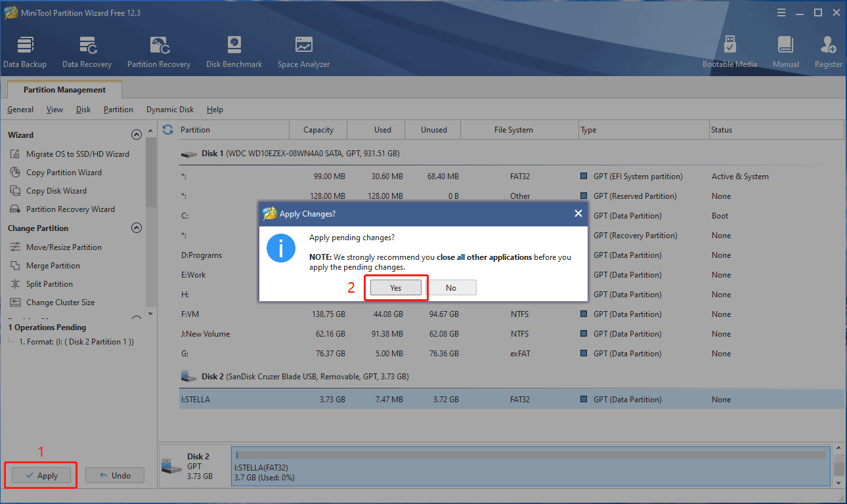The height and width of the screenshot is (504, 847).
Task: Select pending Format operation entry
Action: pyautogui.click(x=76, y=342)
